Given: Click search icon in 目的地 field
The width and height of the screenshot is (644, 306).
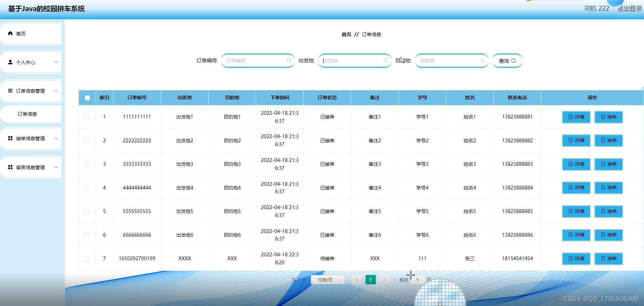Looking at the screenshot, I should pos(483,60).
